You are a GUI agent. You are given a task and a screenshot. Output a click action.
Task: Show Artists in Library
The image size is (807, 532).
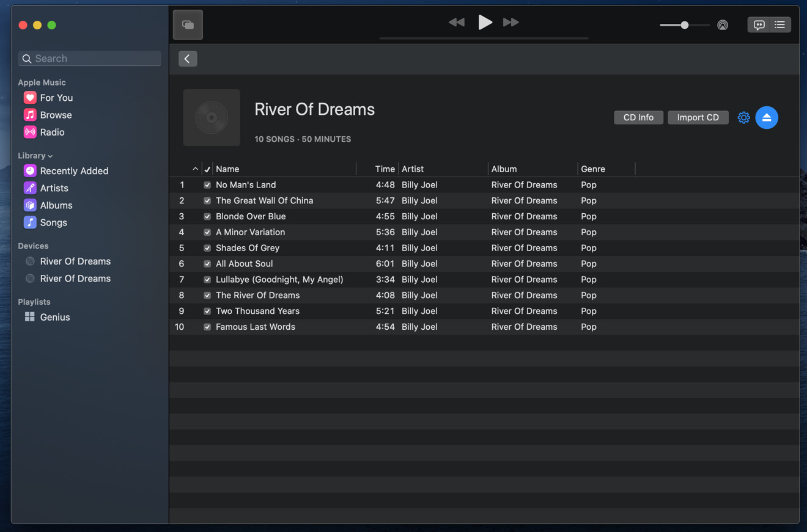[x=54, y=188]
